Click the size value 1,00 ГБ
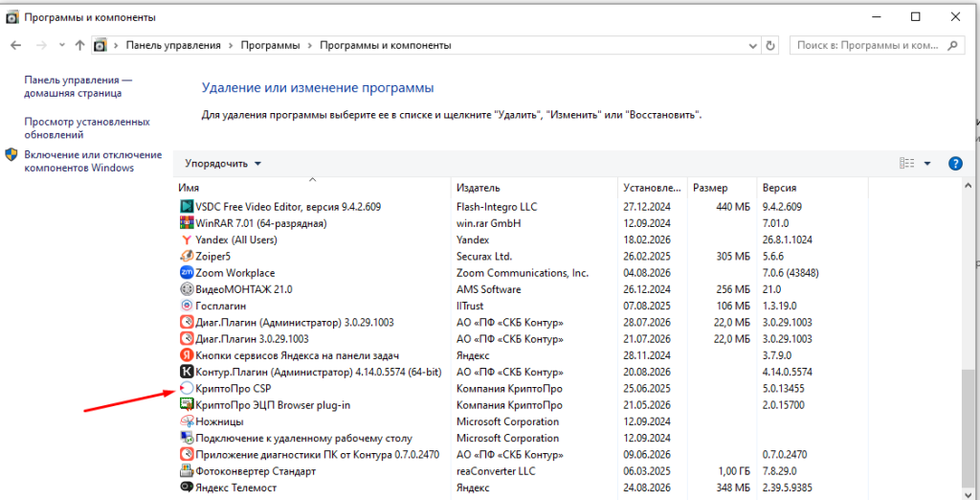 [734, 471]
